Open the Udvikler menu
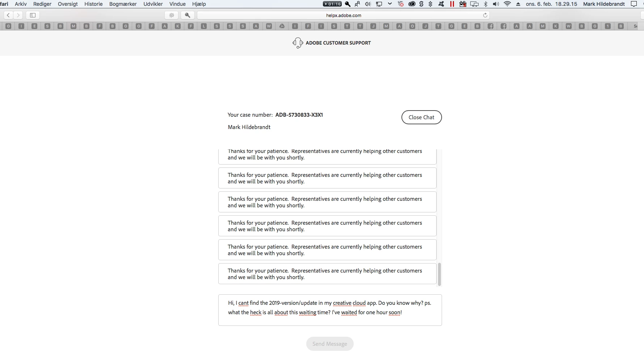The width and height of the screenshot is (644, 357). 153,4
